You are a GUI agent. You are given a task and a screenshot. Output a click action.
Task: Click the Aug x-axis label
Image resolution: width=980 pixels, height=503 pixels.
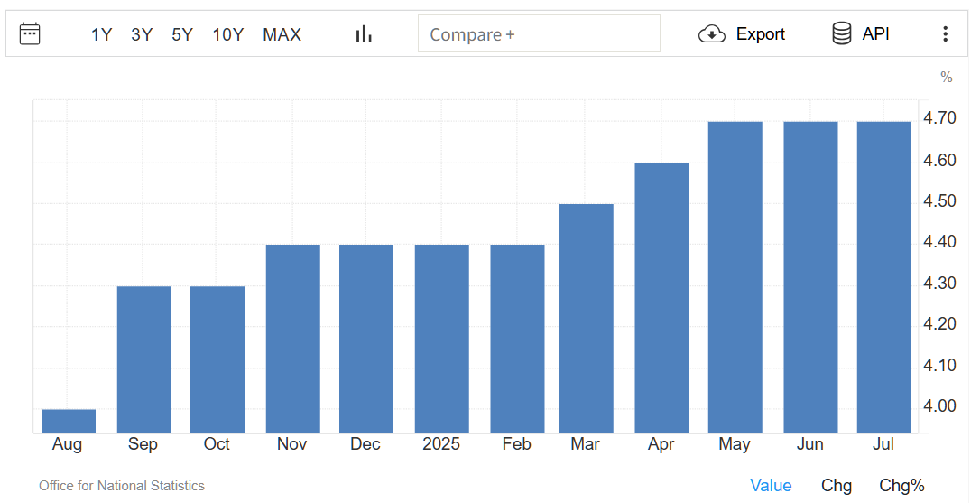coord(67,444)
